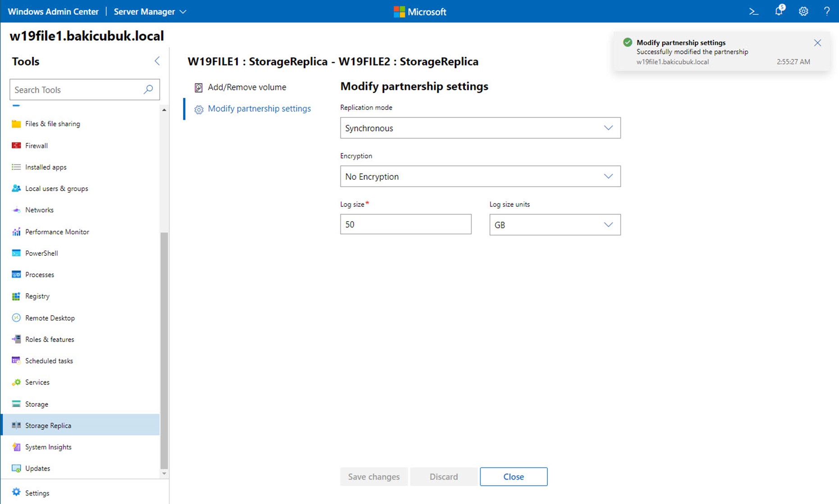Click the green success check icon in notification

(x=628, y=42)
